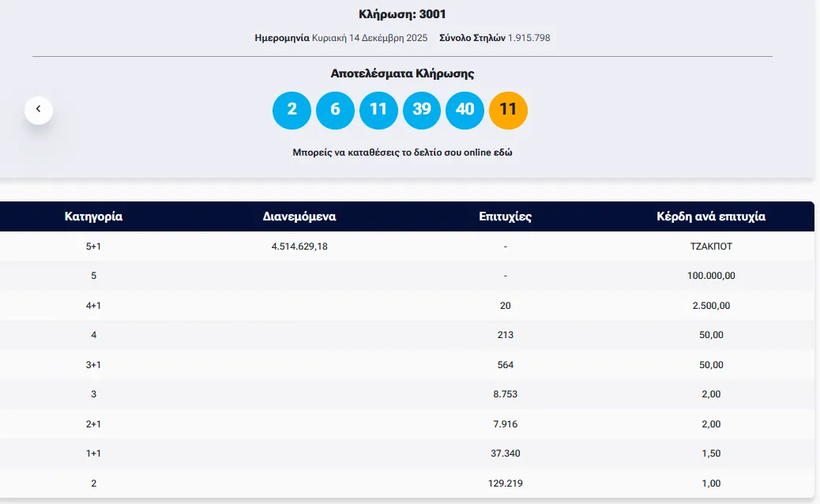Click the Κατηγορία column header
The width and height of the screenshot is (820, 504).
(93, 216)
